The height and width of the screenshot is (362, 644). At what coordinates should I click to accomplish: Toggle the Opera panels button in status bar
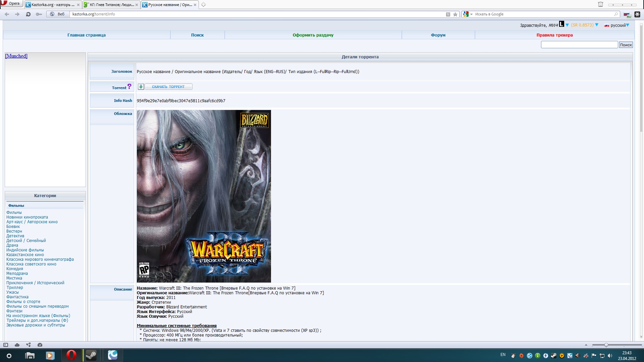[6, 345]
